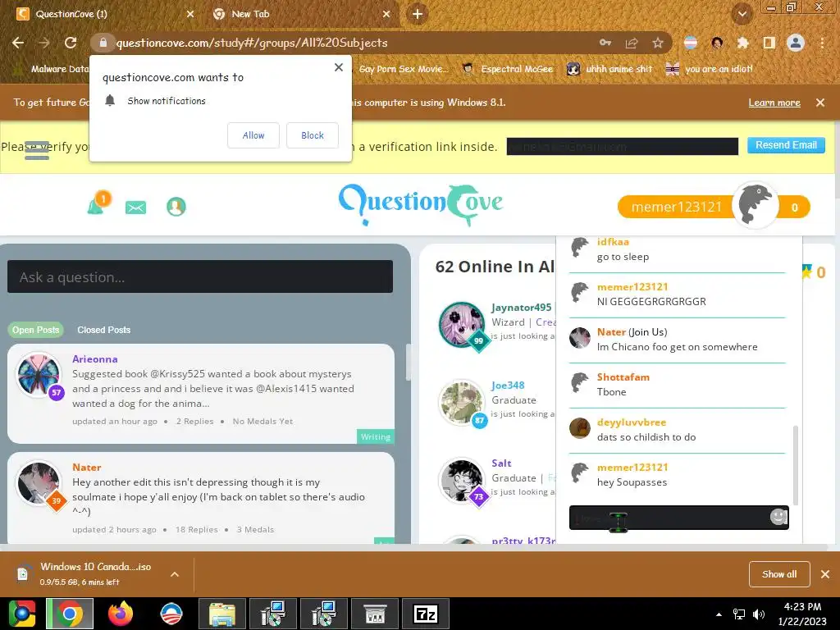840x630 pixels.
Task: Click the Writing tag on Arieonna's post
Action: (x=376, y=436)
